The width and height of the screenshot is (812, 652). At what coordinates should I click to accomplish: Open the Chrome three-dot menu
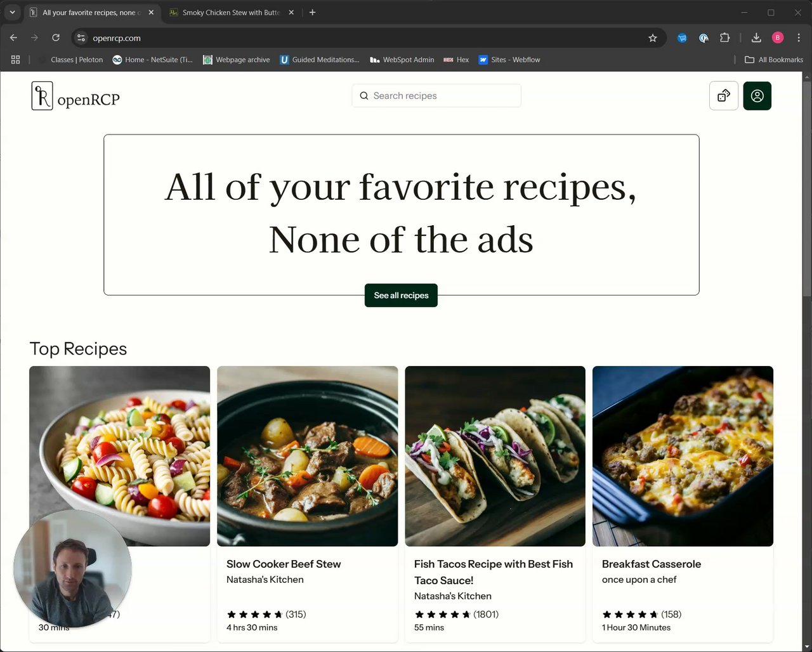[x=798, y=38]
